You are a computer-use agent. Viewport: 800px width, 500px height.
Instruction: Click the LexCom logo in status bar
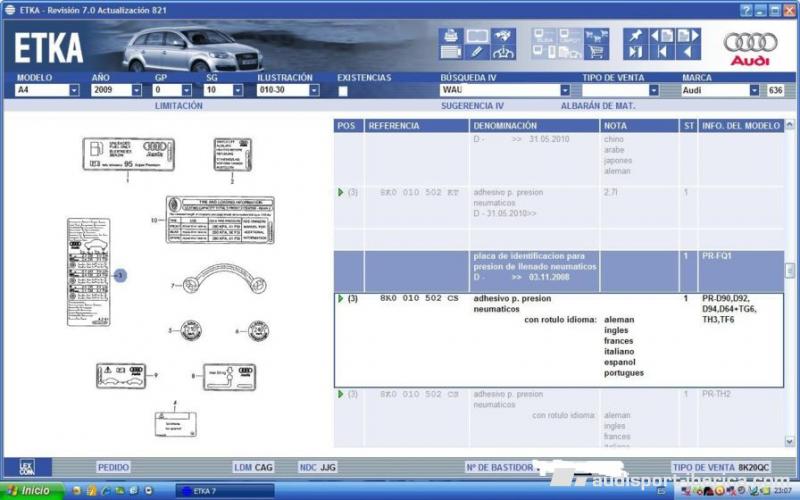click(x=27, y=467)
